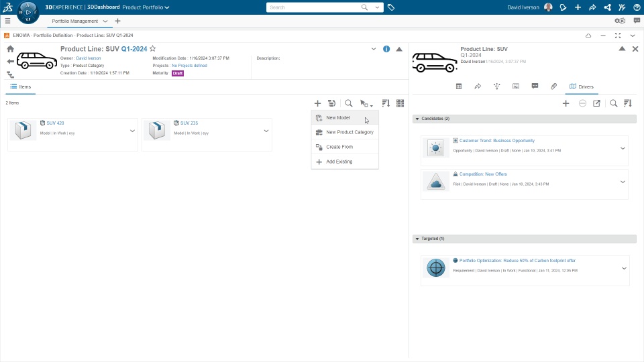Viewport: 644px width, 362px height.
Task: Open owner link David Iverson
Action: tap(89, 58)
